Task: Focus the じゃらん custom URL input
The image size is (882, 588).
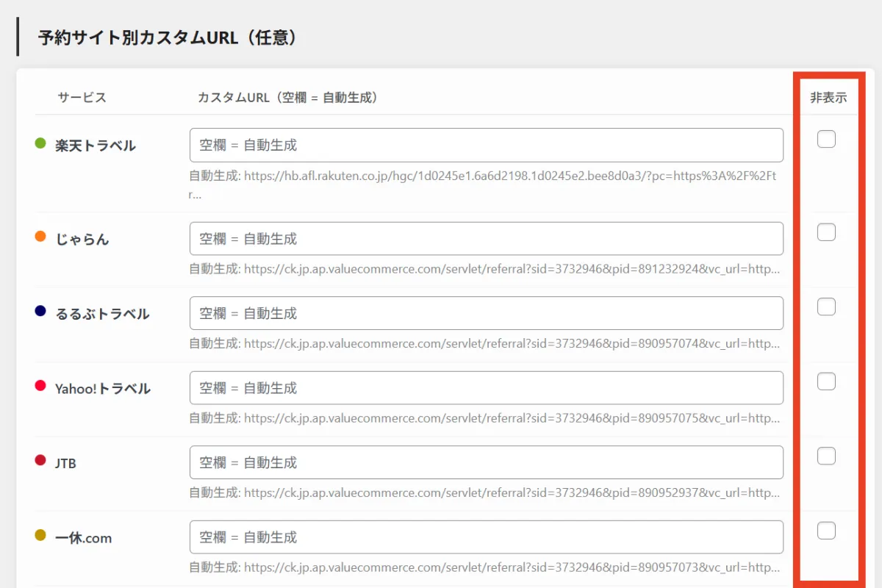Action: (x=487, y=239)
